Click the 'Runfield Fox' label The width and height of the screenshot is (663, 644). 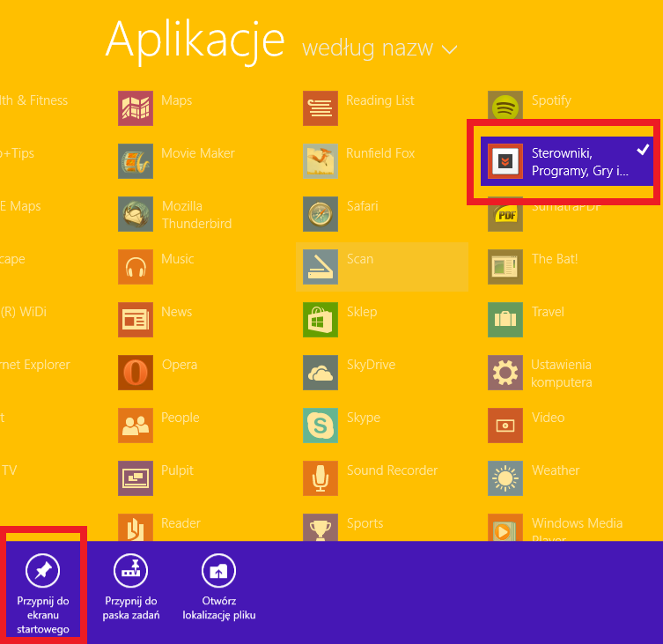coord(380,153)
